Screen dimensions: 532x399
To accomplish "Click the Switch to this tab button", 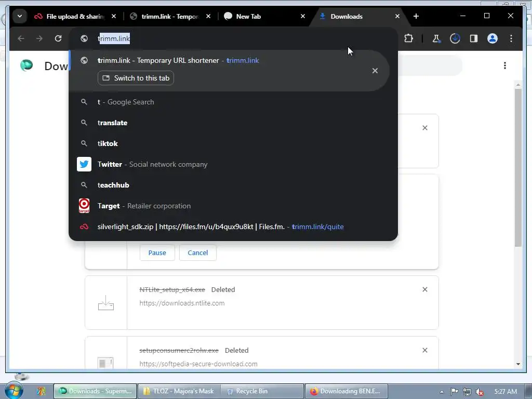I will [136, 78].
